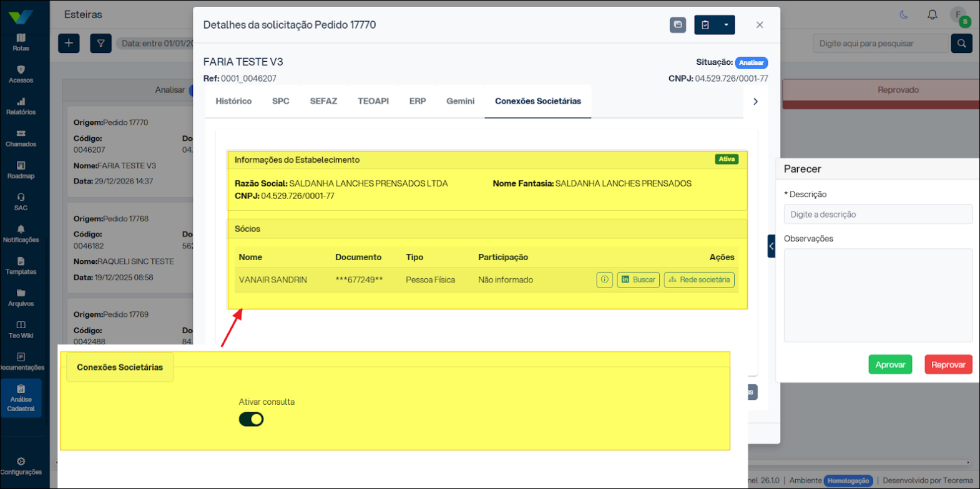Disable the Ativar consulta toggle
Image resolution: width=980 pixels, height=489 pixels.
click(251, 419)
